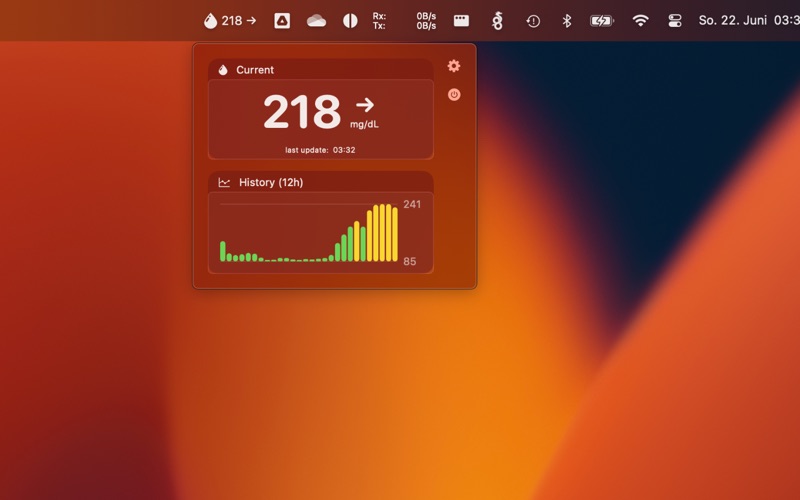The image size is (800, 500).
Task: Click the half-filled circle menu bar icon
Action: click(x=350, y=21)
